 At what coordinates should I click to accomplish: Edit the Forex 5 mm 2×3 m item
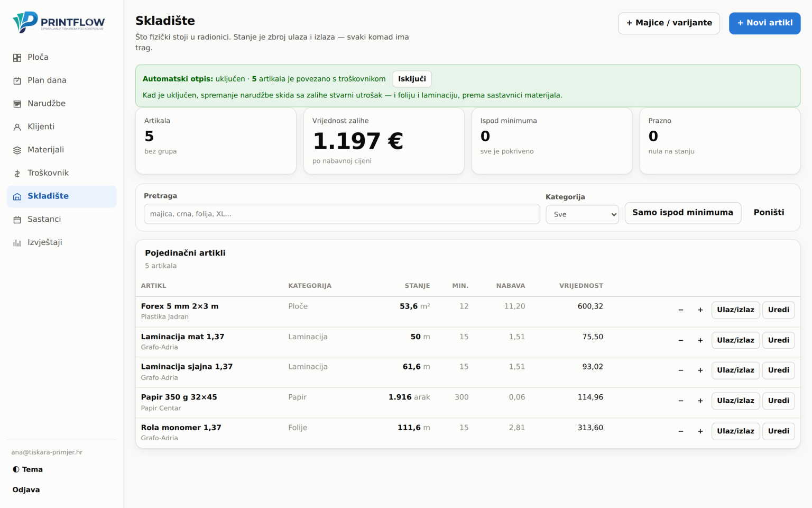[778, 310]
